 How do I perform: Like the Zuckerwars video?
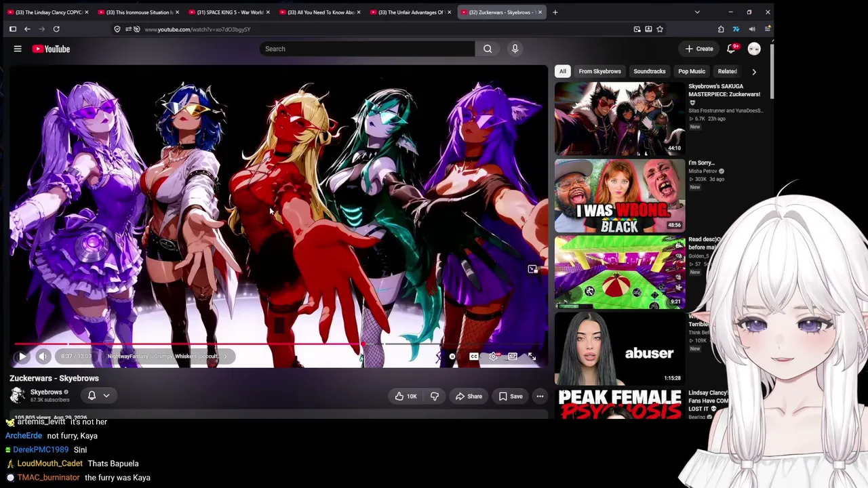(406, 396)
